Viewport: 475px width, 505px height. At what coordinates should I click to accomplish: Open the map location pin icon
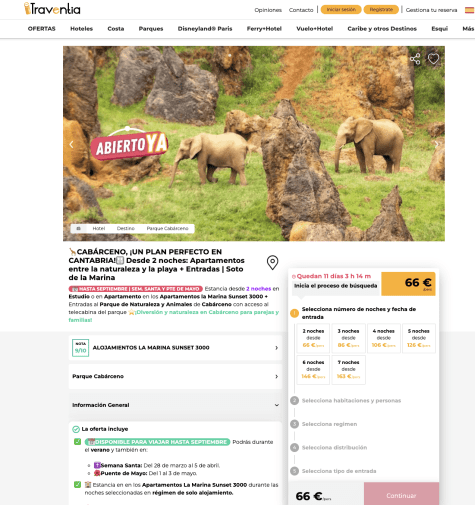[x=272, y=263]
